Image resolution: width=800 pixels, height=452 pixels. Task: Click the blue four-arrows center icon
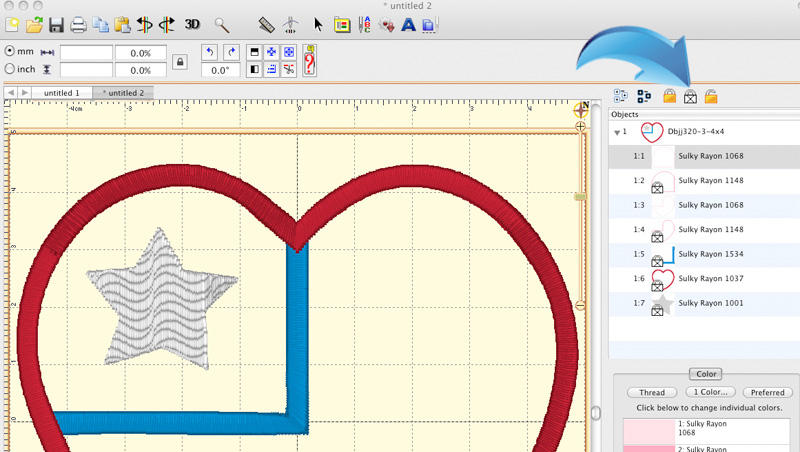coord(271,52)
